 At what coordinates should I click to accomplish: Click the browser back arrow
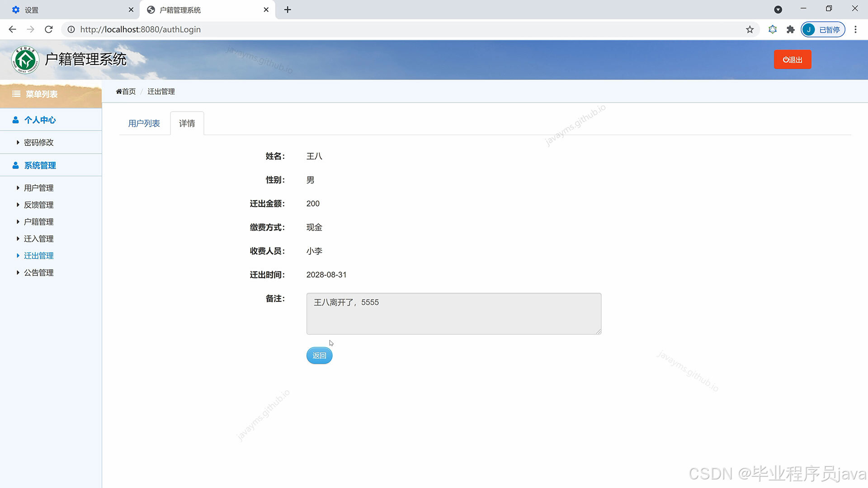point(12,29)
